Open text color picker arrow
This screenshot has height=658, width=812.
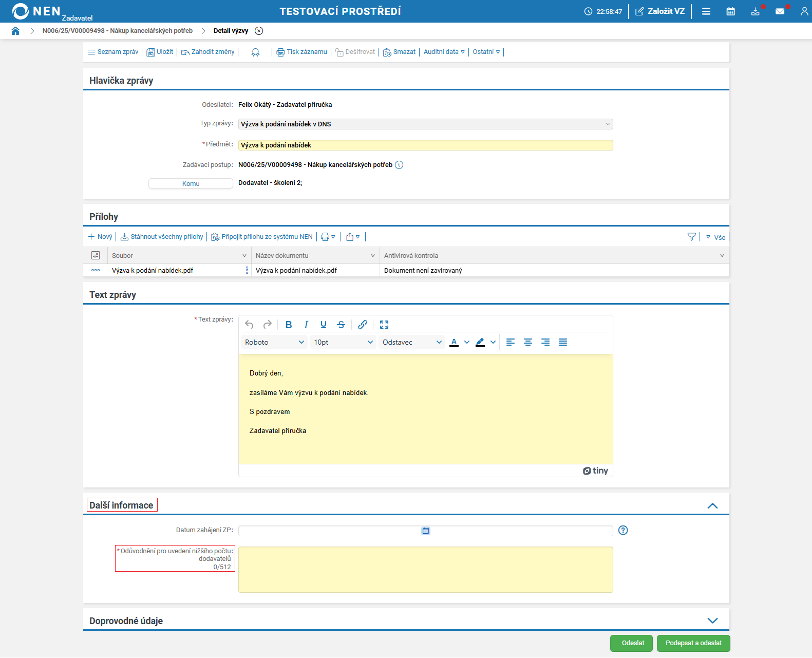point(467,343)
